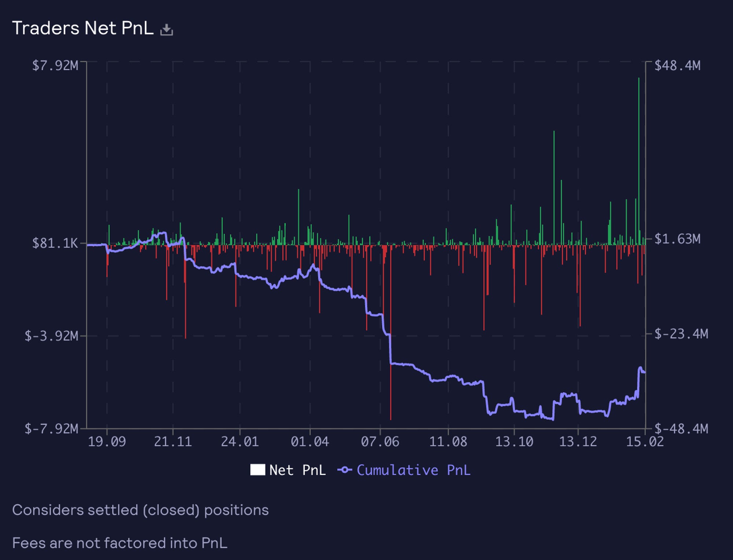Viewport: 733px width, 560px height.
Task: Click the $-48.4M right axis value
Action: pos(681,428)
